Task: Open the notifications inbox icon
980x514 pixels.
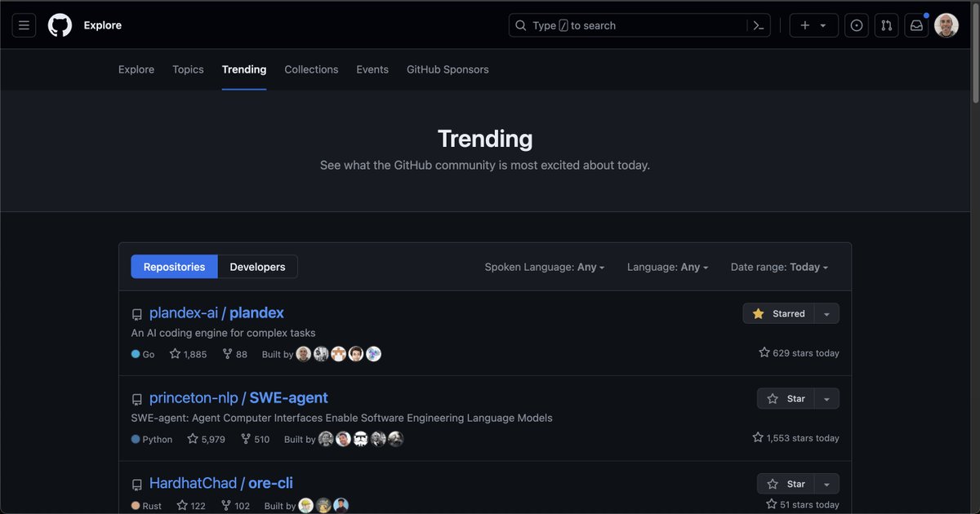Action: (x=916, y=25)
